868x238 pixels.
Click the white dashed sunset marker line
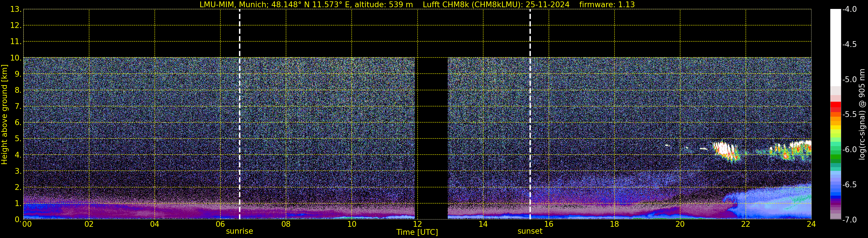coord(530,114)
